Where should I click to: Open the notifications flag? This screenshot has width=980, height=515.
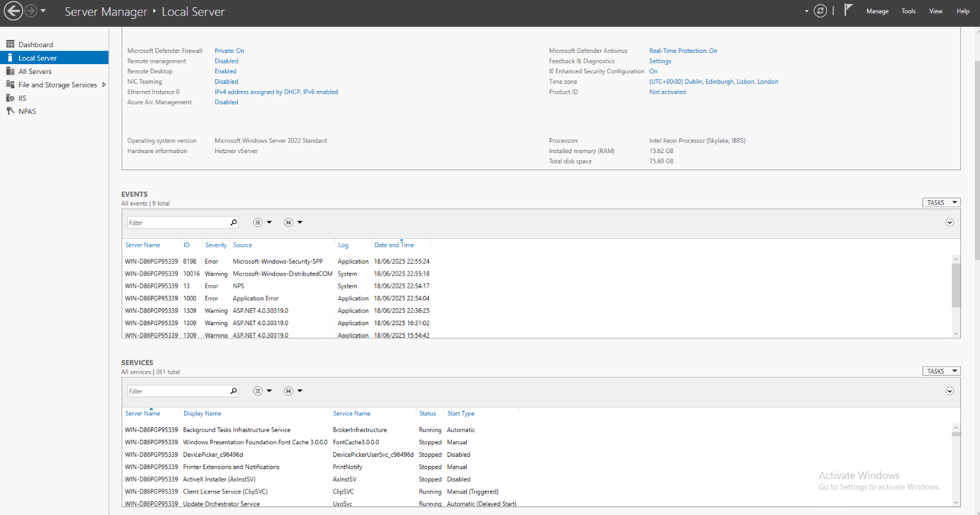pyautogui.click(x=849, y=10)
